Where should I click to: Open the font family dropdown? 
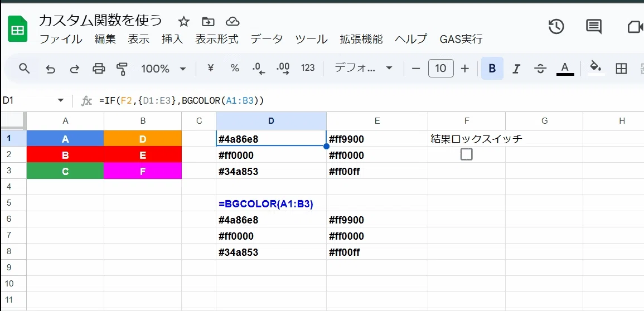364,68
